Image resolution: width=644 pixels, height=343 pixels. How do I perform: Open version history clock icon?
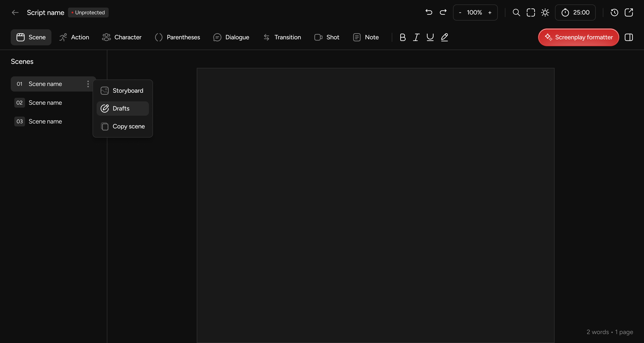point(614,13)
